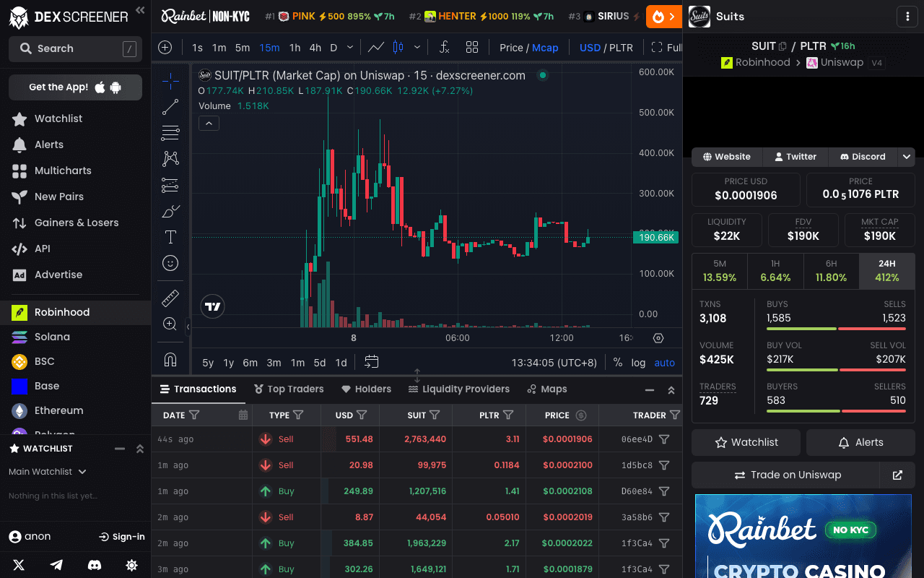Collapse the left sidebar with double chevron
Screen dimensions: 924x578
click(140, 10)
